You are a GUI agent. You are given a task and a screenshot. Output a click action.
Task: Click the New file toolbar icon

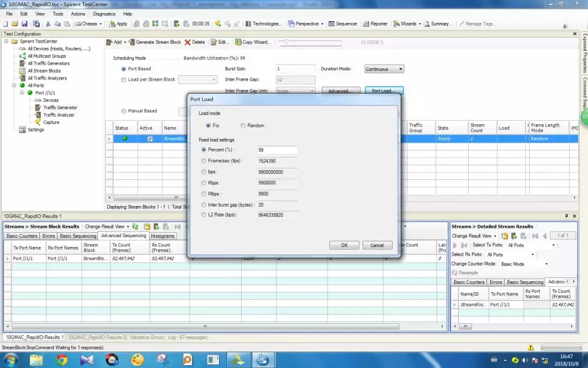(x=5, y=23)
